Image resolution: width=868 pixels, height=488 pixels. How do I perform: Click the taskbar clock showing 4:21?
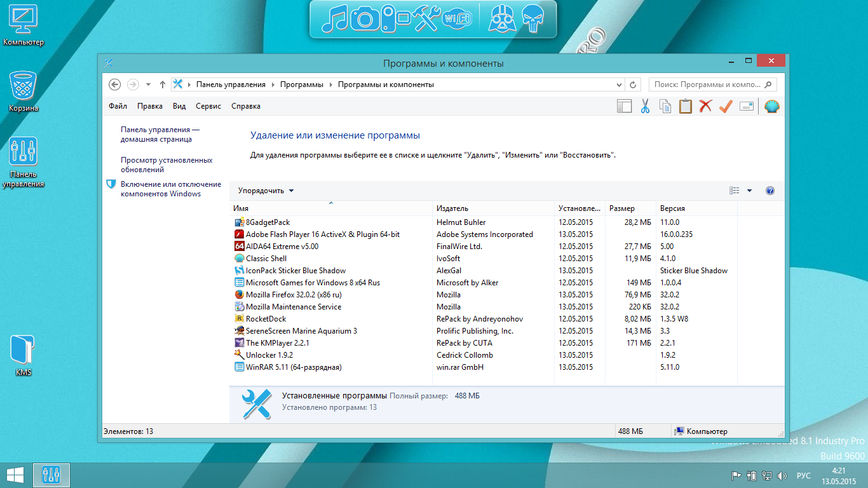(839, 475)
